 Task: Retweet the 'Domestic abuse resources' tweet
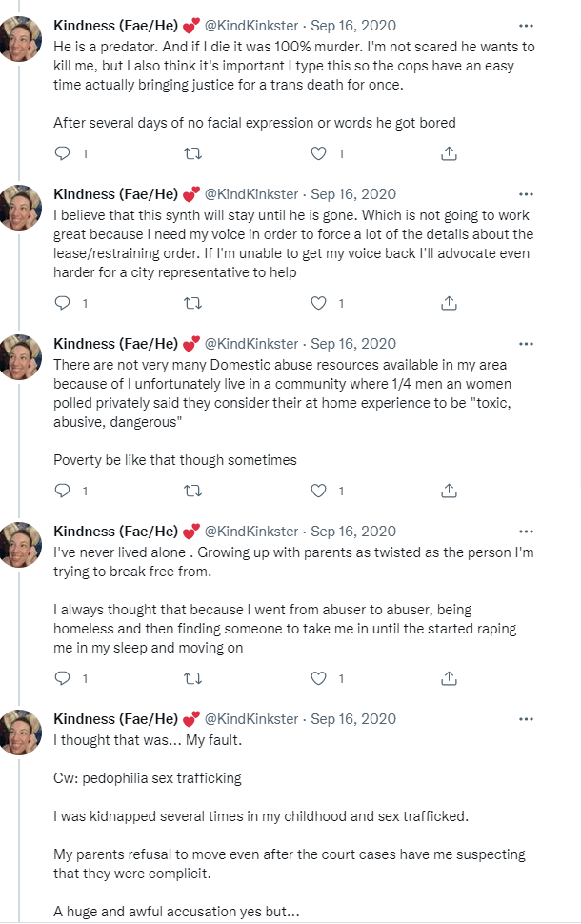192,491
